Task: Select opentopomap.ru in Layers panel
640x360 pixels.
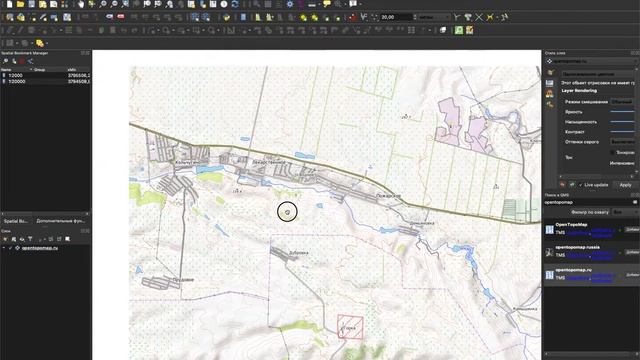Action: tap(40, 248)
